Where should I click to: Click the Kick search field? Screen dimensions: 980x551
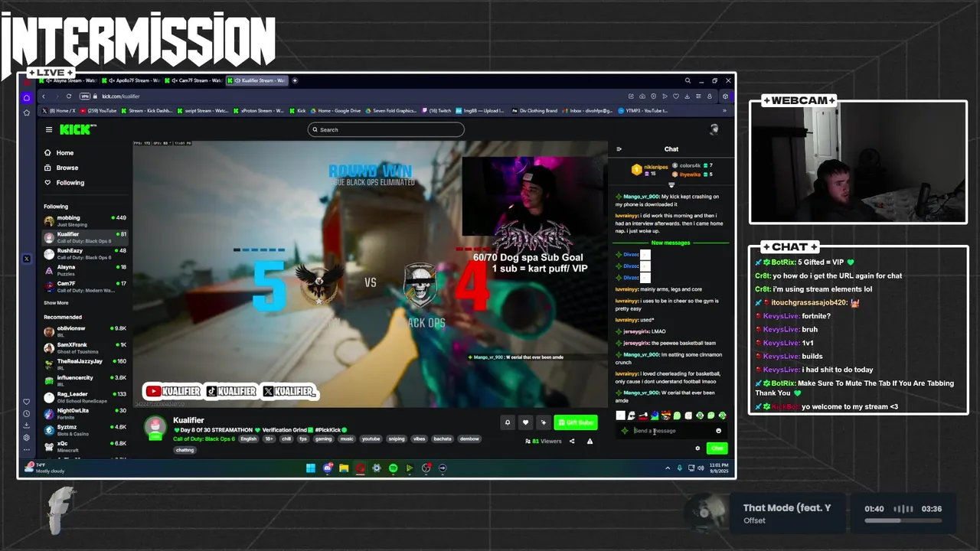386,129
